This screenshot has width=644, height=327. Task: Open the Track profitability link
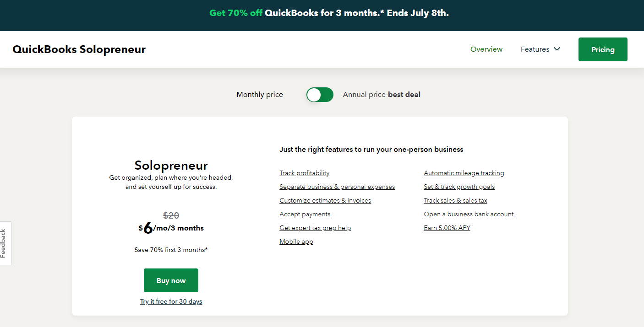(x=304, y=173)
